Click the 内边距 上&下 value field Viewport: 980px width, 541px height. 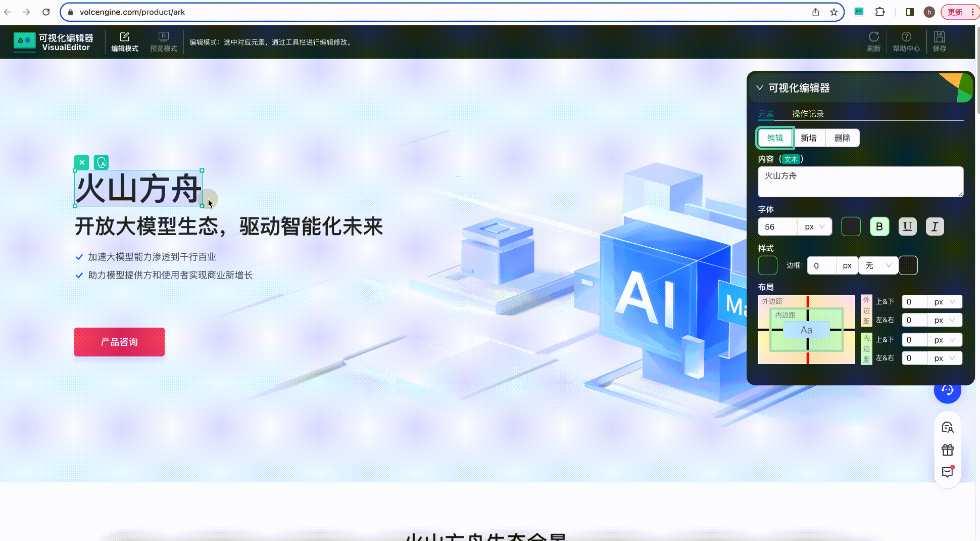[915, 340]
